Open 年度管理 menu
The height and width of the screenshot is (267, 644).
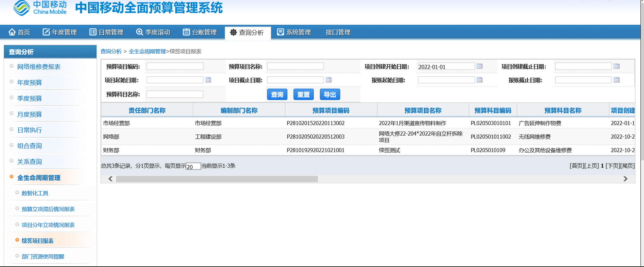(59, 32)
